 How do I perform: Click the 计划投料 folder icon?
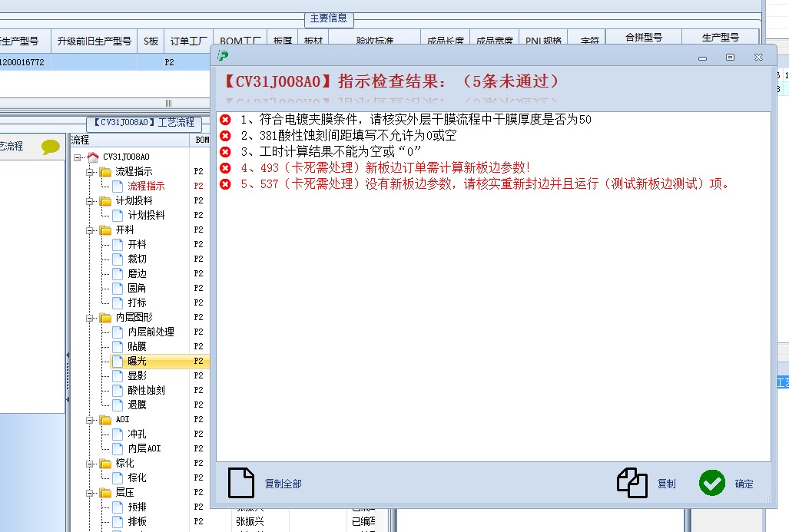click(x=105, y=200)
